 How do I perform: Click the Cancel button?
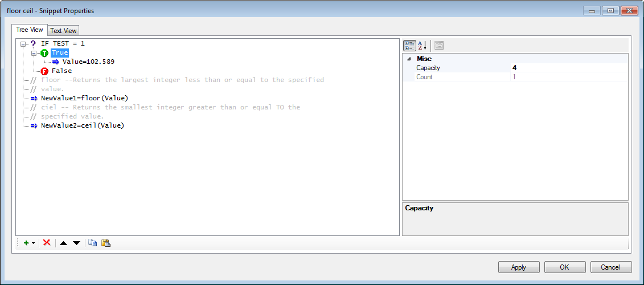(x=610, y=267)
